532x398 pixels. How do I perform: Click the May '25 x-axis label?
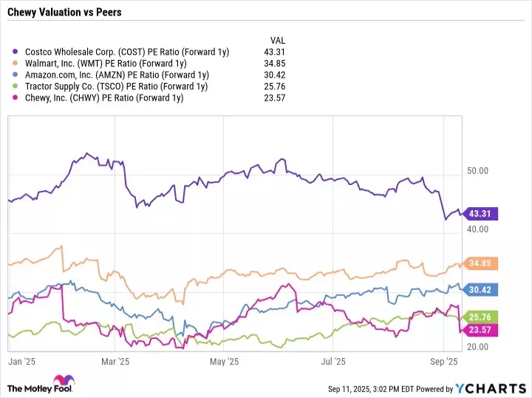coord(225,362)
